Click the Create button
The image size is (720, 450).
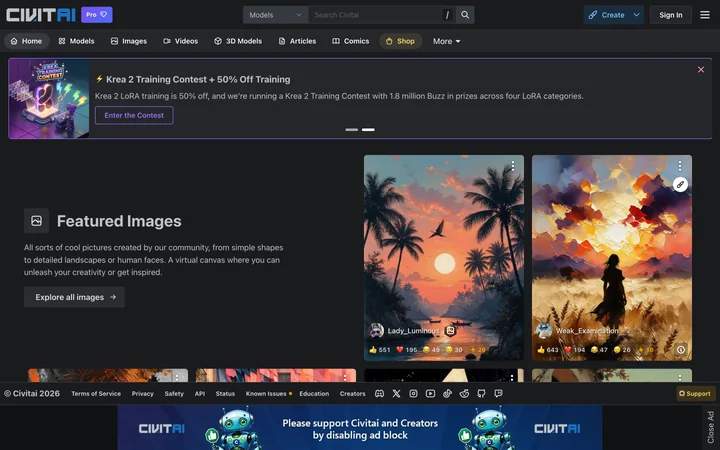coord(607,15)
